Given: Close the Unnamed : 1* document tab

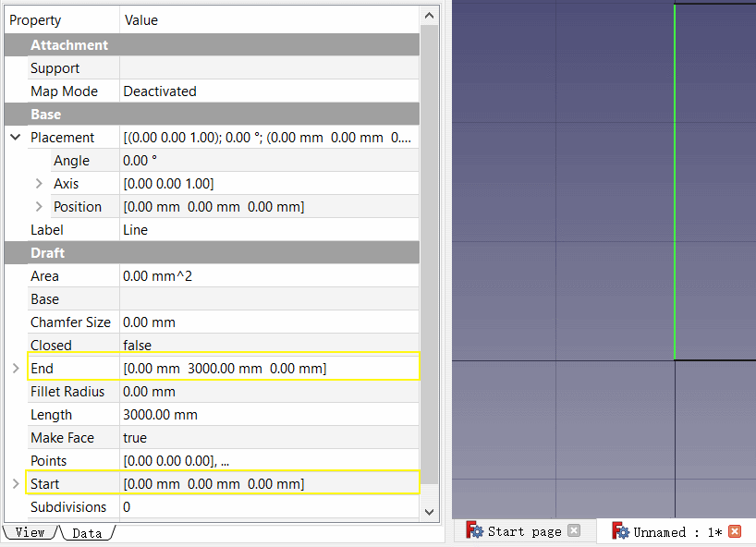Looking at the screenshot, I should point(735,531).
